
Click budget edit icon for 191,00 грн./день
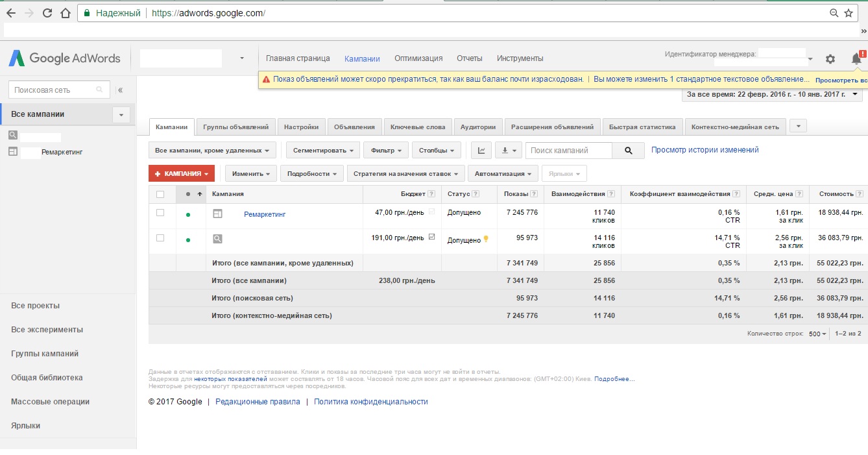431,237
